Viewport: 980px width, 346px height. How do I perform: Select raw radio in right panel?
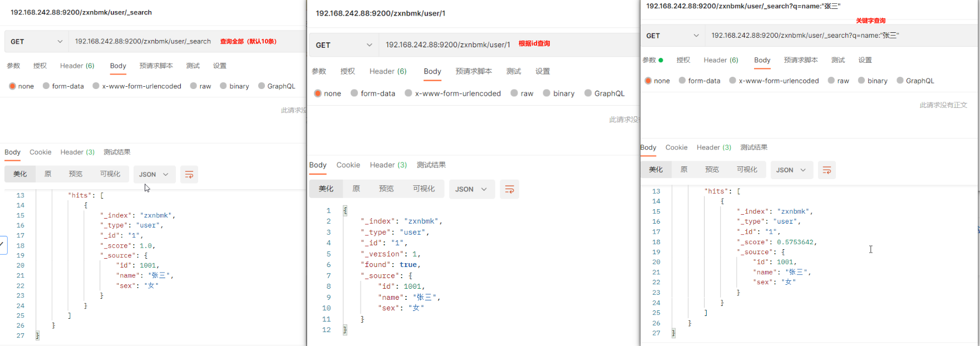(x=831, y=81)
